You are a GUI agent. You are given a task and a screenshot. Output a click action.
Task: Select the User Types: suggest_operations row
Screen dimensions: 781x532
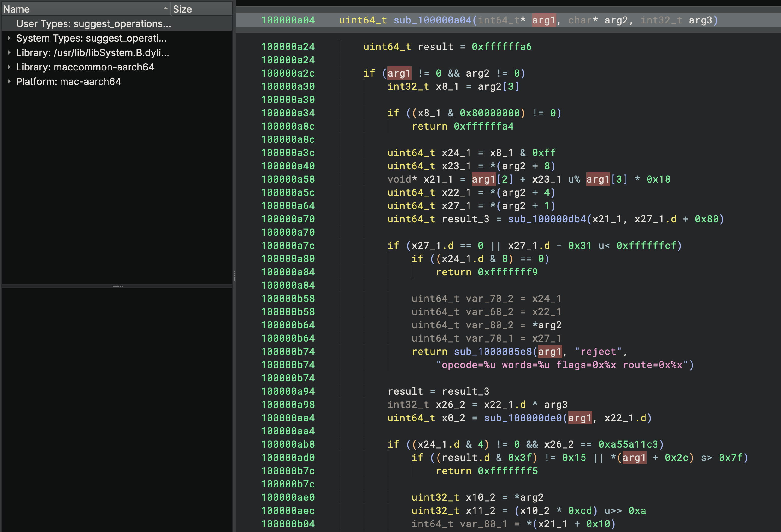coord(117,23)
